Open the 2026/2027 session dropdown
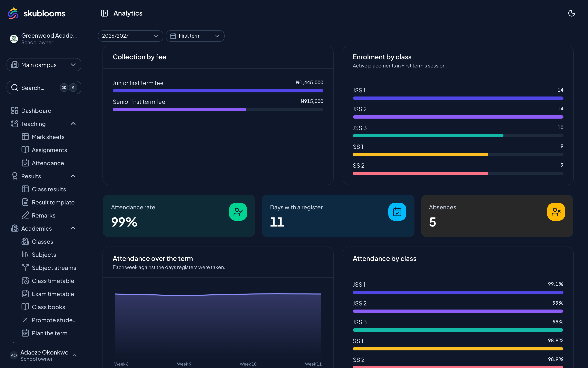The width and height of the screenshot is (588, 368). tap(130, 36)
